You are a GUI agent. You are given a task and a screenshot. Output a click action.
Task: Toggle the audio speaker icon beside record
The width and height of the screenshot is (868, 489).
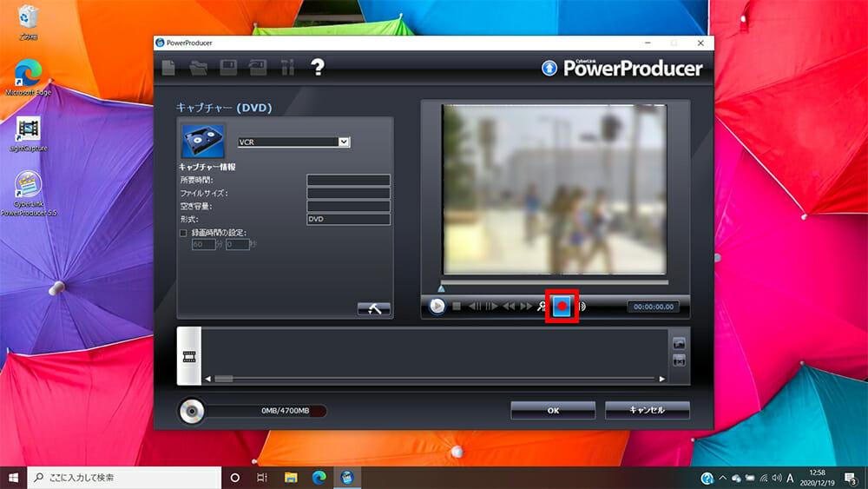pos(582,307)
